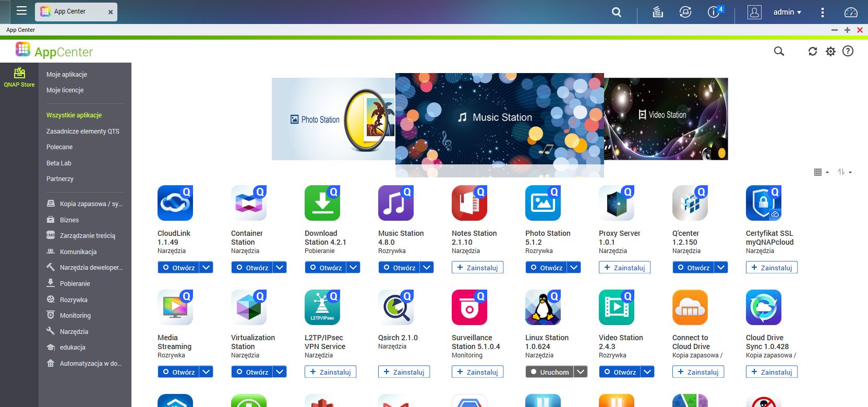Select Monitoring category in sidebar
868x407 pixels.
[x=68, y=316]
